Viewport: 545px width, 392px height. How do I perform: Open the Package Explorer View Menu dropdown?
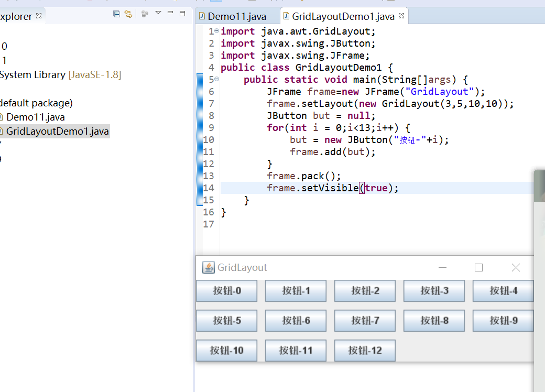tap(158, 13)
